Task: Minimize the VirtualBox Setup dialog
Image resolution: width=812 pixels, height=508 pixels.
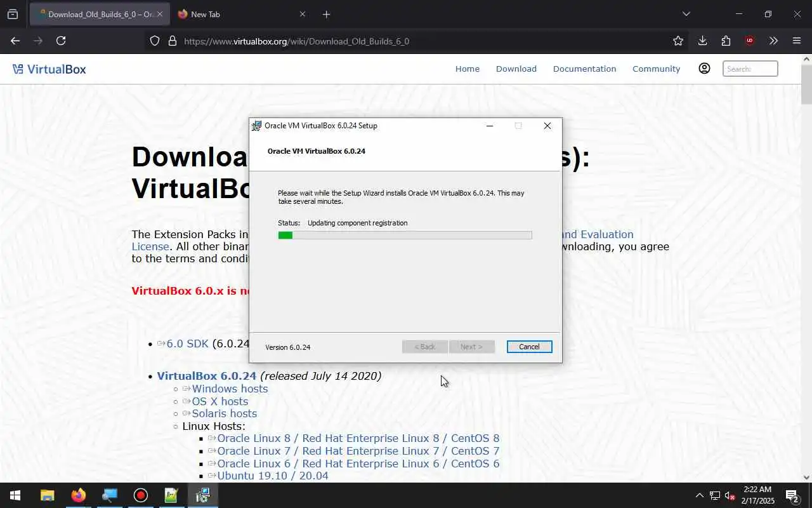Action: pos(489,126)
